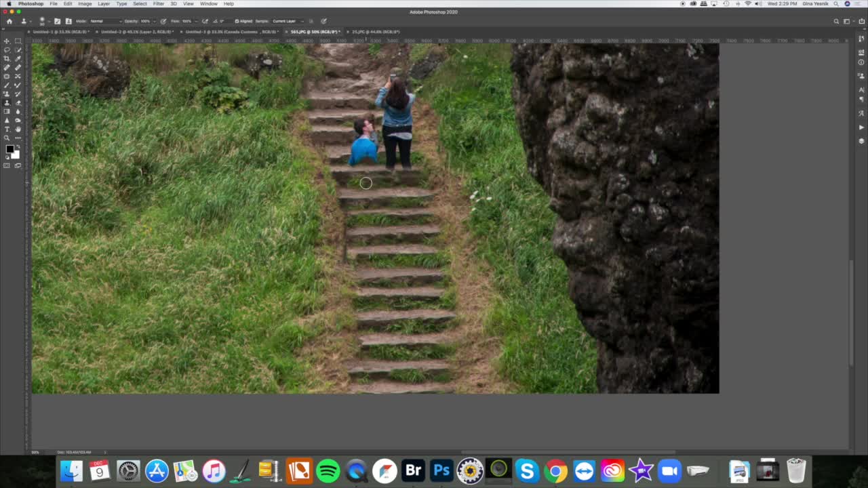Toggle airbrush build-up effect
This screenshot has width=868, height=488.
point(205,21)
